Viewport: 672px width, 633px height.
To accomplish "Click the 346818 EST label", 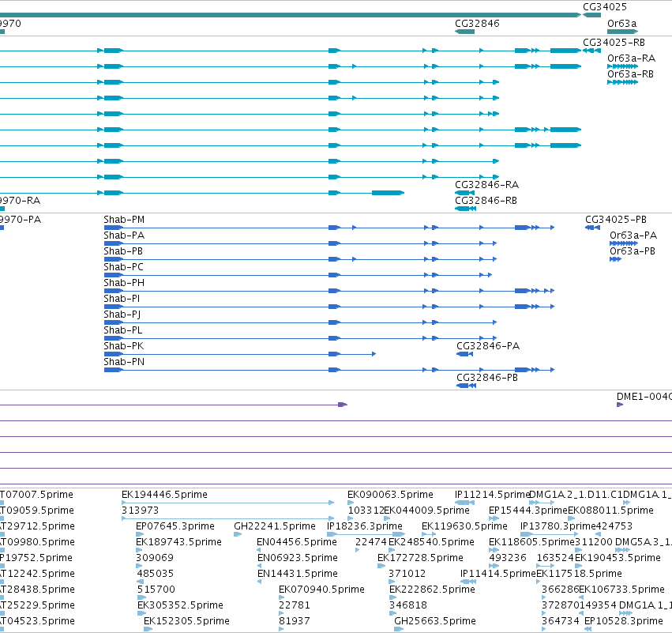I will 408,605.
